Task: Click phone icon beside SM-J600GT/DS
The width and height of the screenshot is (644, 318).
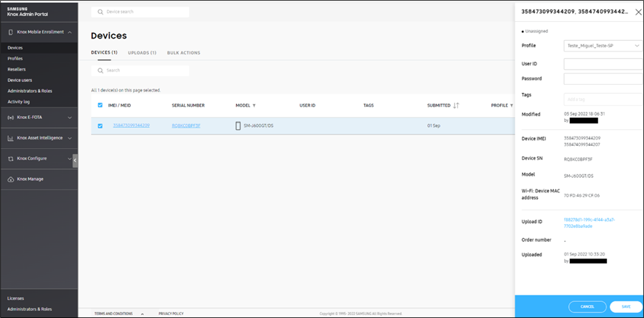Action: (238, 126)
